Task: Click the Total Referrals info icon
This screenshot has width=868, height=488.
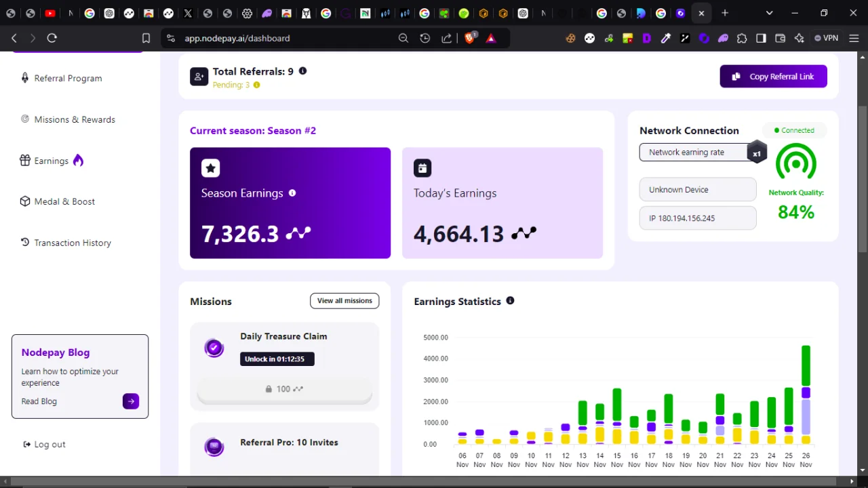Action: 302,70
